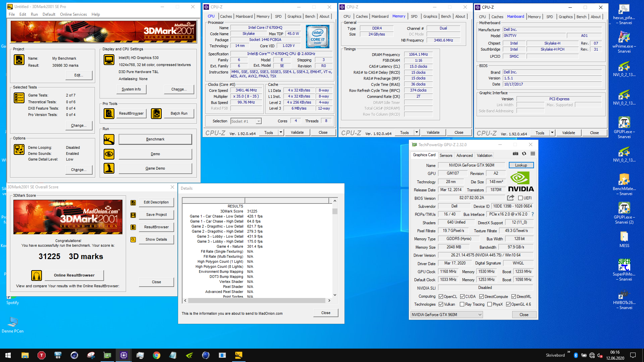Click the Batch Run button
The image size is (644, 362).
click(x=179, y=114)
